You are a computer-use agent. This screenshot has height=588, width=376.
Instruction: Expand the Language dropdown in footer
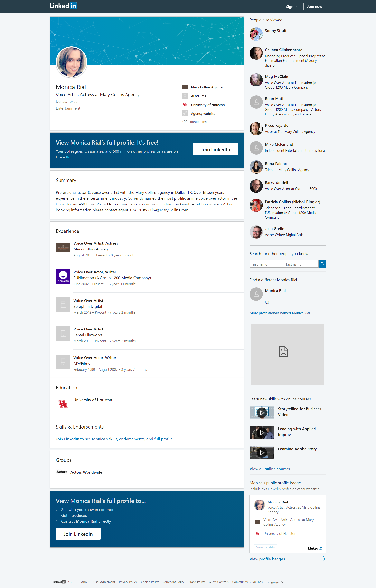[275, 582]
